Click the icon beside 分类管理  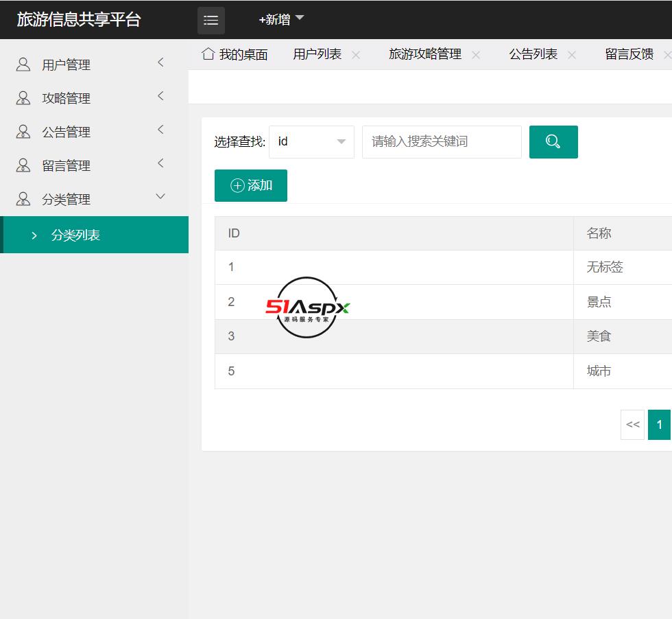tap(23, 199)
